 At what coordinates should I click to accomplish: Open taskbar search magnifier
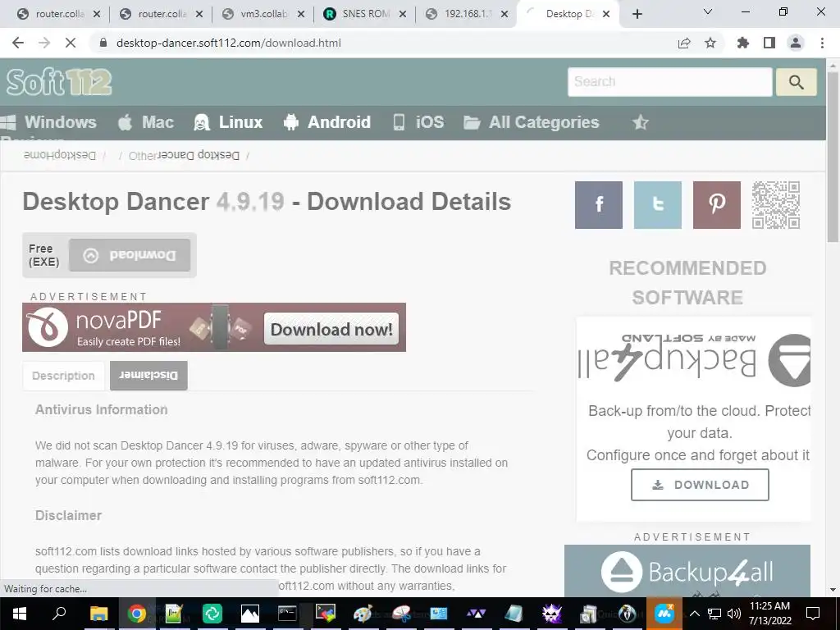point(59,613)
